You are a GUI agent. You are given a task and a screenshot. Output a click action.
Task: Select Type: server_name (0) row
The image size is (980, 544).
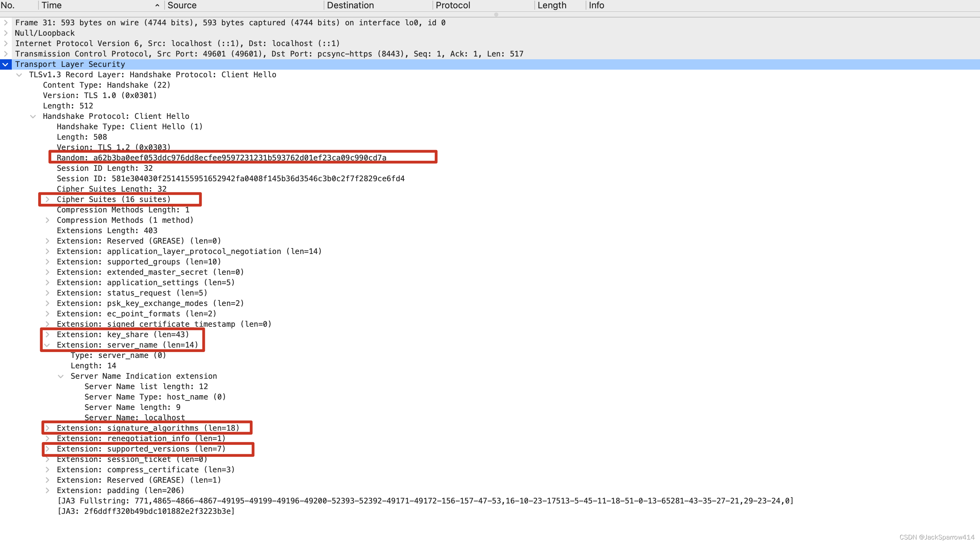coord(118,355)
